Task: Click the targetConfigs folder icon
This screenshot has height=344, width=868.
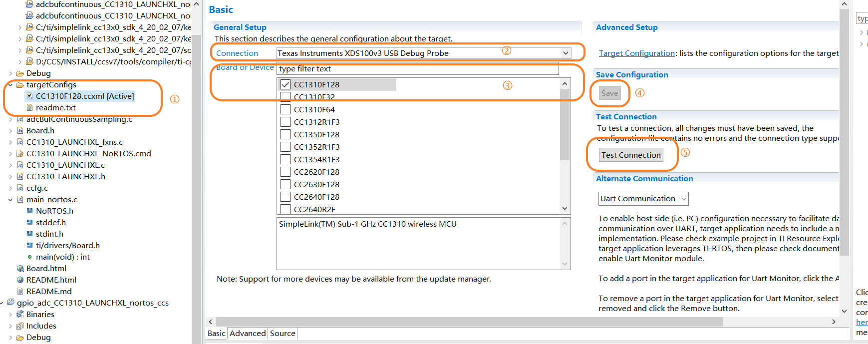Action: 20,85
